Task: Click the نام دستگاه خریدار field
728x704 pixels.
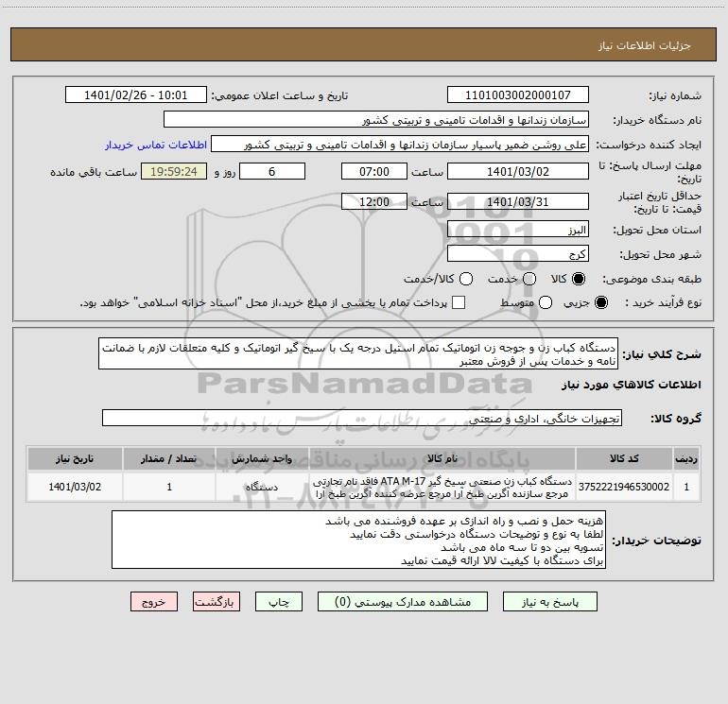Action: click(376, 119)
